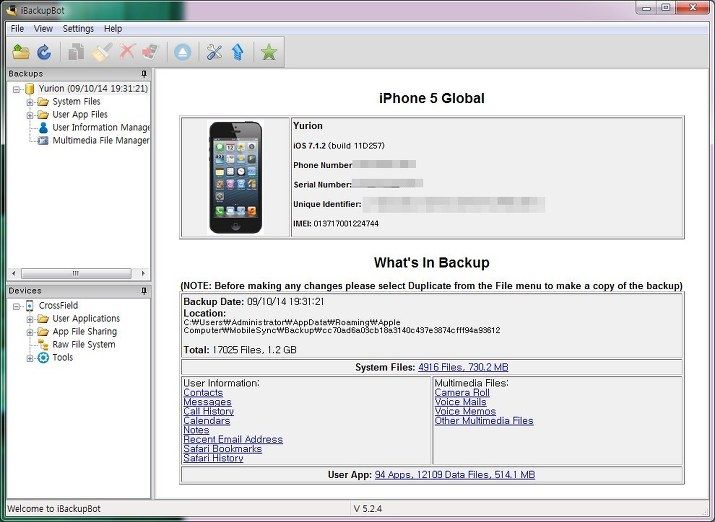Open the Voice Memos link
The image size is (715, 522).
pos(465,411)
